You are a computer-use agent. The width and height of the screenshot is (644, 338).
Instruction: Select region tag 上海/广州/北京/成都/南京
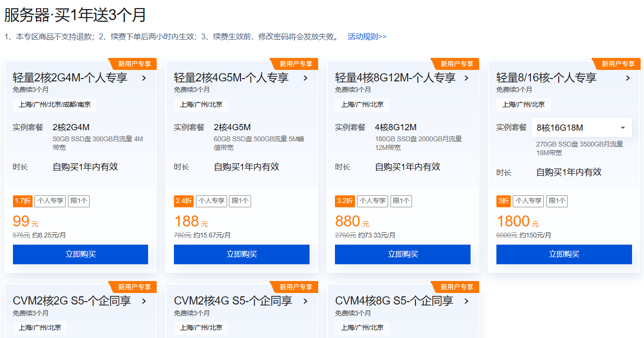pyautogui.click(x=55, y=105)
